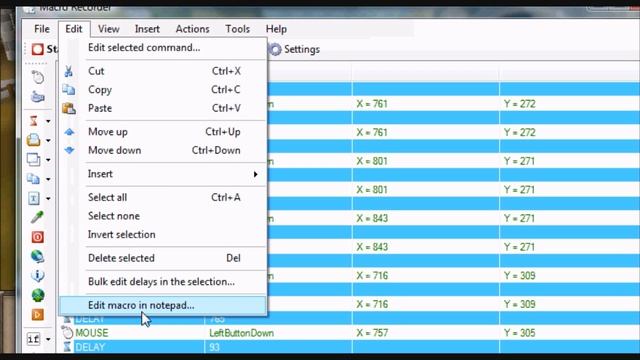The height and width of the screenshot is (360, 640).
Task: Choose Copy from the Edit menu
Action: pos(163,89)
